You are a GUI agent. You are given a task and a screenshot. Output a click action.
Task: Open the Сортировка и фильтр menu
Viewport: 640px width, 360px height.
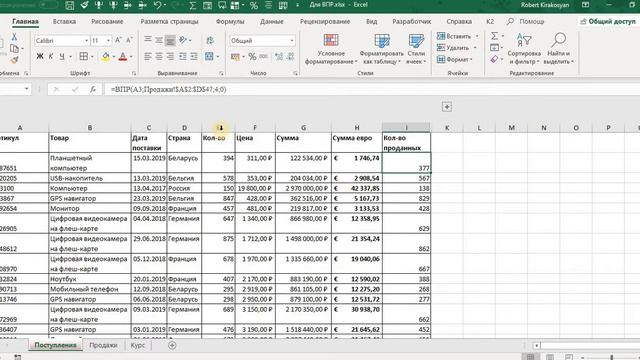tap(524, 49)
